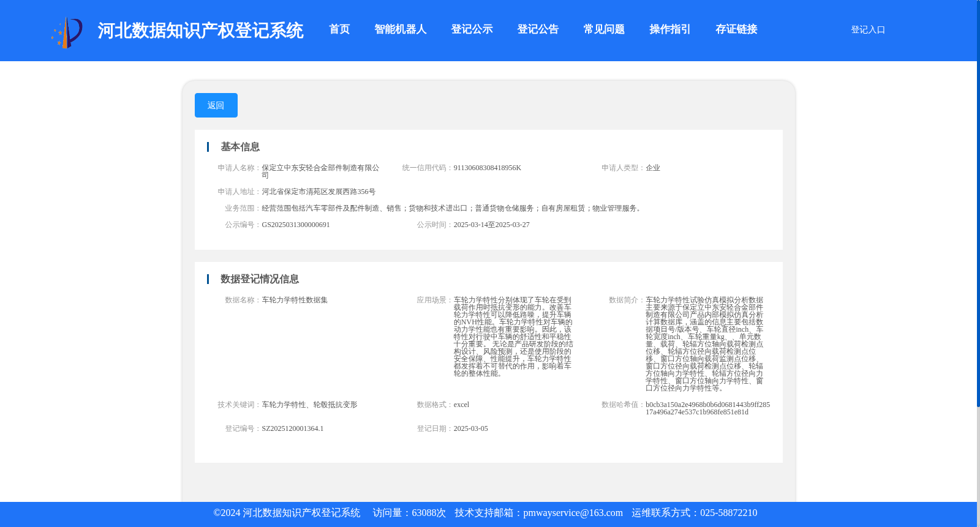The width and height of the screenshot is (980, 527).
Task: Open 存证链接 menu item
Action: pyautogui.click(x=737, y=29)
